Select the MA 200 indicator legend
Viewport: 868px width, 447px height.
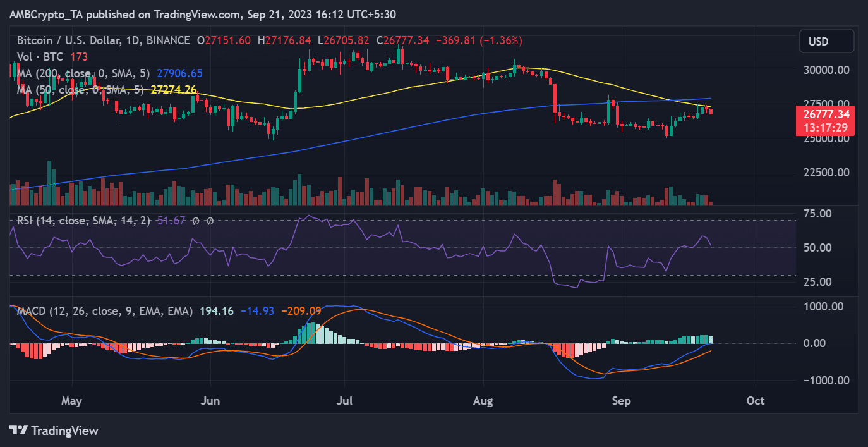coord(78,73)
